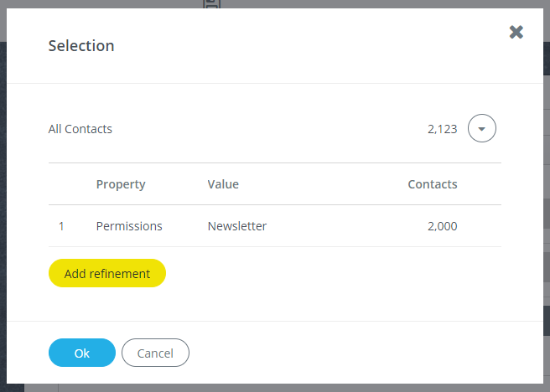Close the Selection dialog with the X icon
The image size is (550, 392).
[x=516, y=32]
